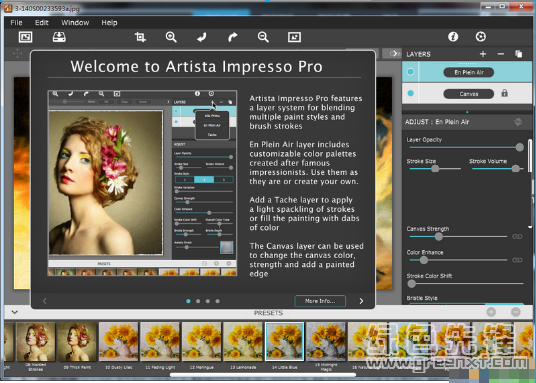Select the move tool icon
This screenshot has height=383, width=536.
pos(17,53)
